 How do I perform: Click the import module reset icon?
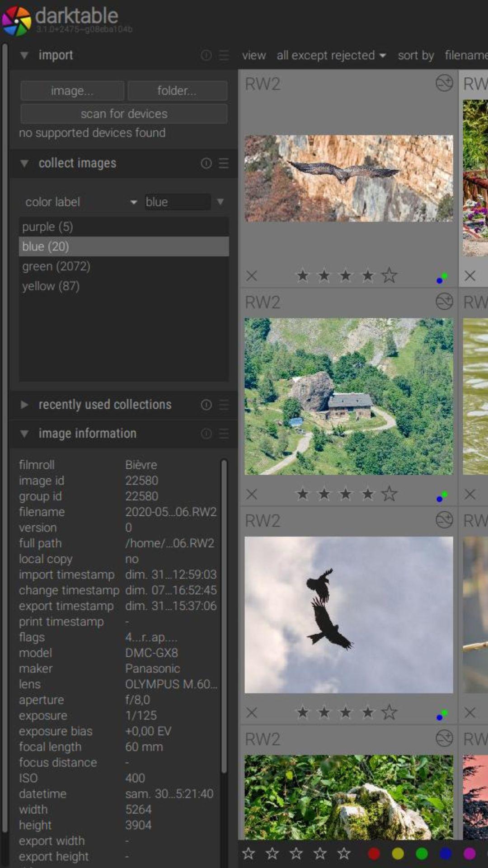point(206,55)
